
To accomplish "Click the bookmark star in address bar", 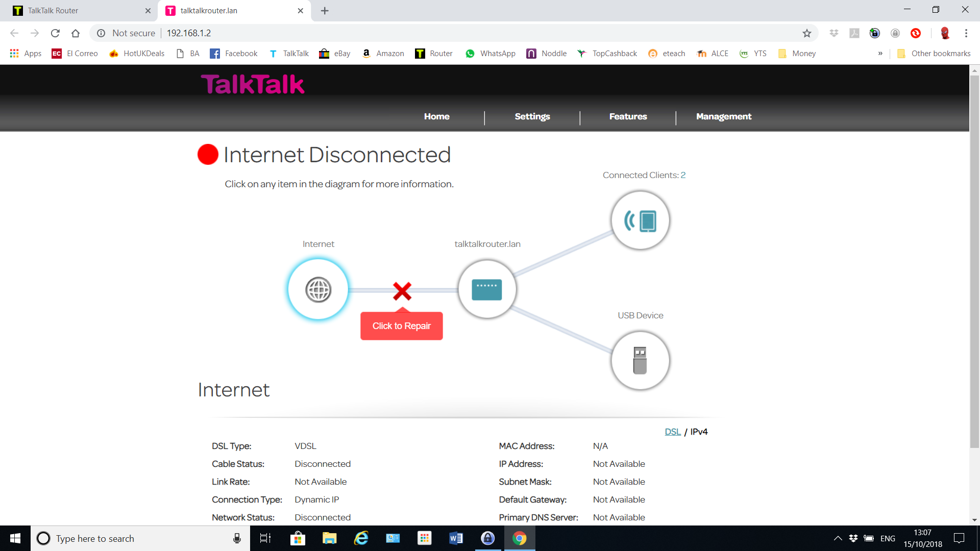I will (x=807, y=33).
